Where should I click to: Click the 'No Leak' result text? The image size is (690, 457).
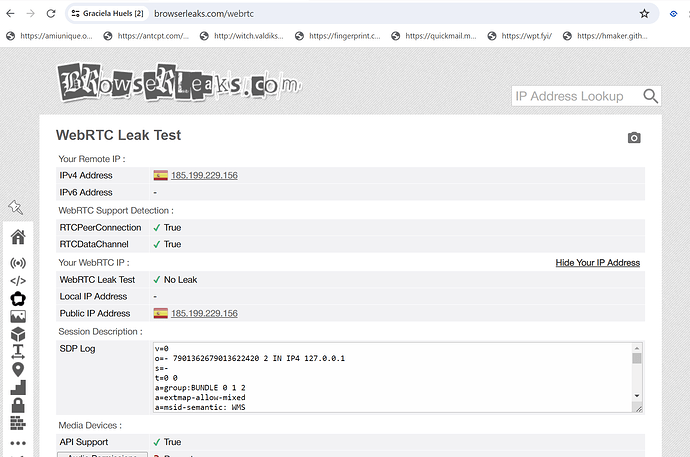[180, 280]
